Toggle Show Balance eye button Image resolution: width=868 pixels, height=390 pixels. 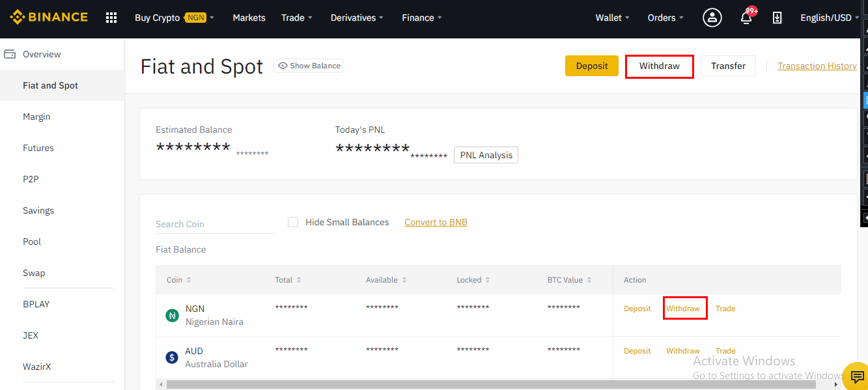tap(309, 65)
